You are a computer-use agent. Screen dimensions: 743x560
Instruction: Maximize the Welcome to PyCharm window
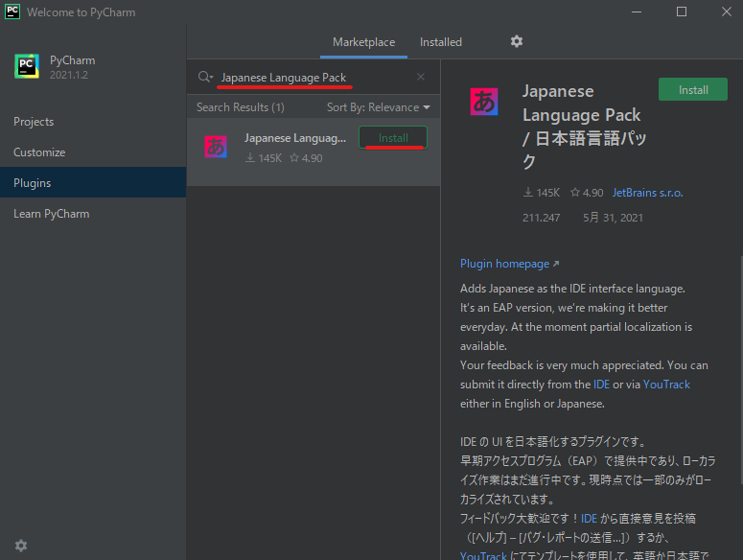point(682,12)
